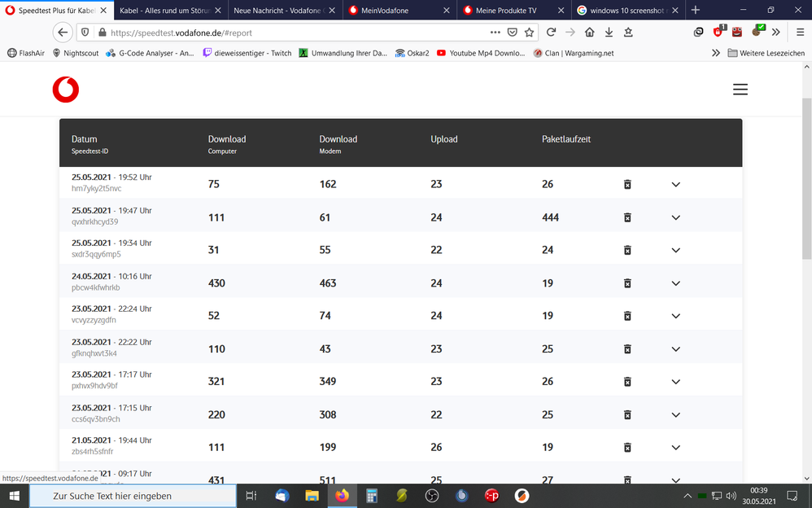Click the Windows taskbar search box
The height and width of the screenshot is (508, 812).
click(x=133, y=496)
